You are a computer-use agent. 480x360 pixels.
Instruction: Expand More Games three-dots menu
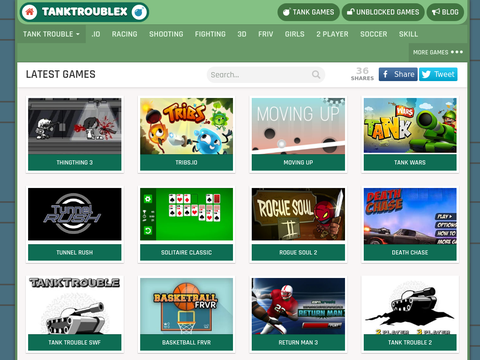[438, 52]
